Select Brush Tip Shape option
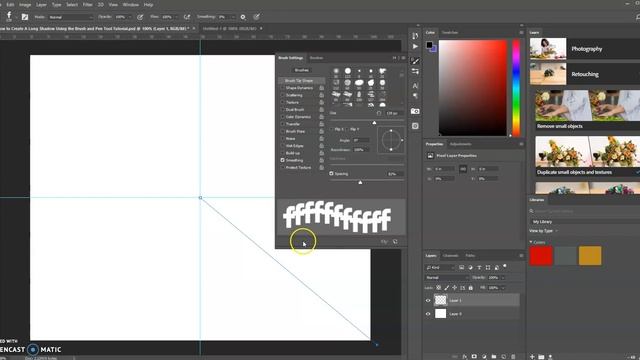This screenshot has width=640, height=360. coord(302,81)
